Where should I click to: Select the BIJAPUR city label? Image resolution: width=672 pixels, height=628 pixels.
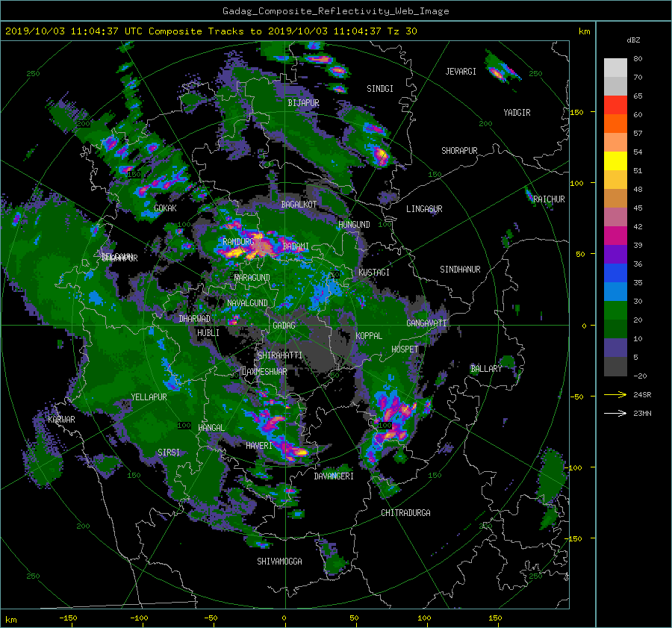[x=303, y=103]
